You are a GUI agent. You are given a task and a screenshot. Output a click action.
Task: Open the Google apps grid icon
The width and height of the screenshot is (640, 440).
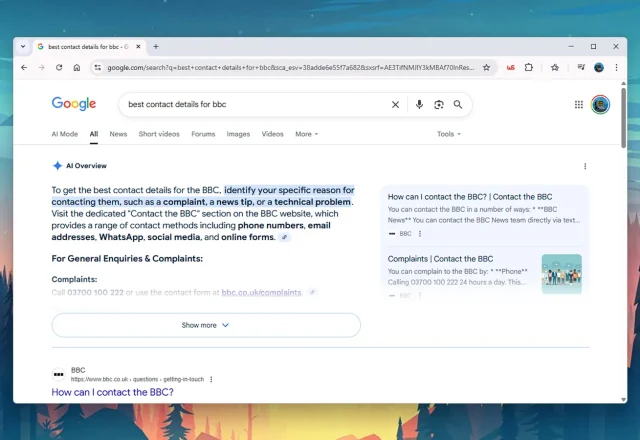(579, 104)
